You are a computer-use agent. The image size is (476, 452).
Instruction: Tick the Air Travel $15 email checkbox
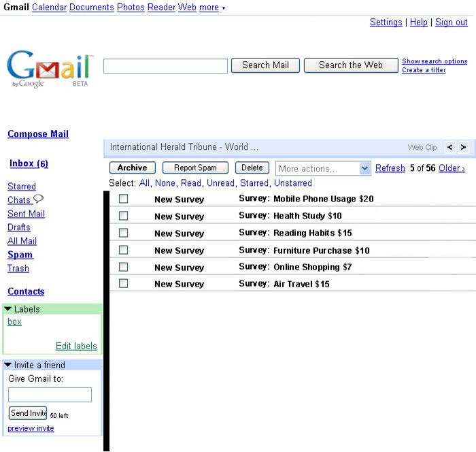(x=123, y=283)
